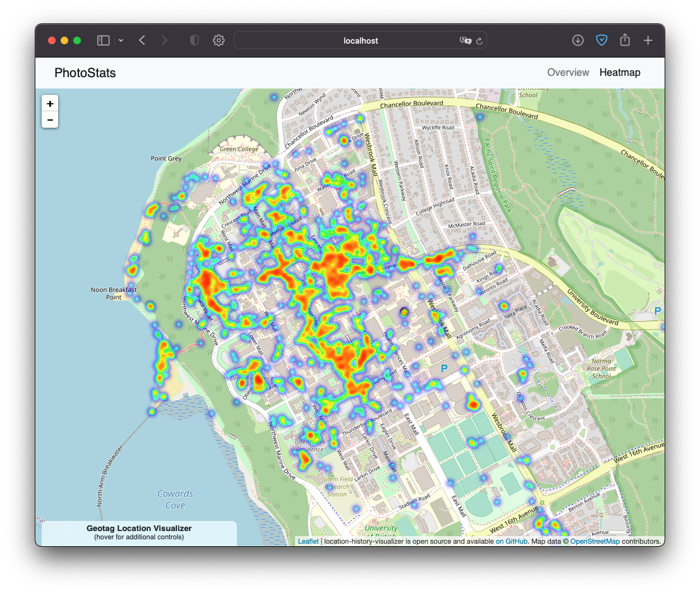Expand the sidebar dropdown chevron

[121, 40]
